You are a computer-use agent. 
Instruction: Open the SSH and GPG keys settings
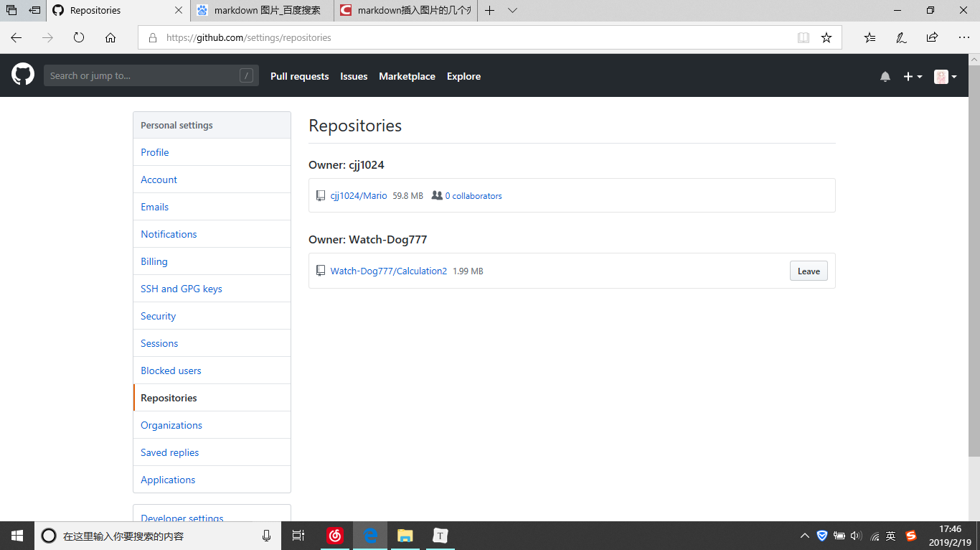click(181, 288)
